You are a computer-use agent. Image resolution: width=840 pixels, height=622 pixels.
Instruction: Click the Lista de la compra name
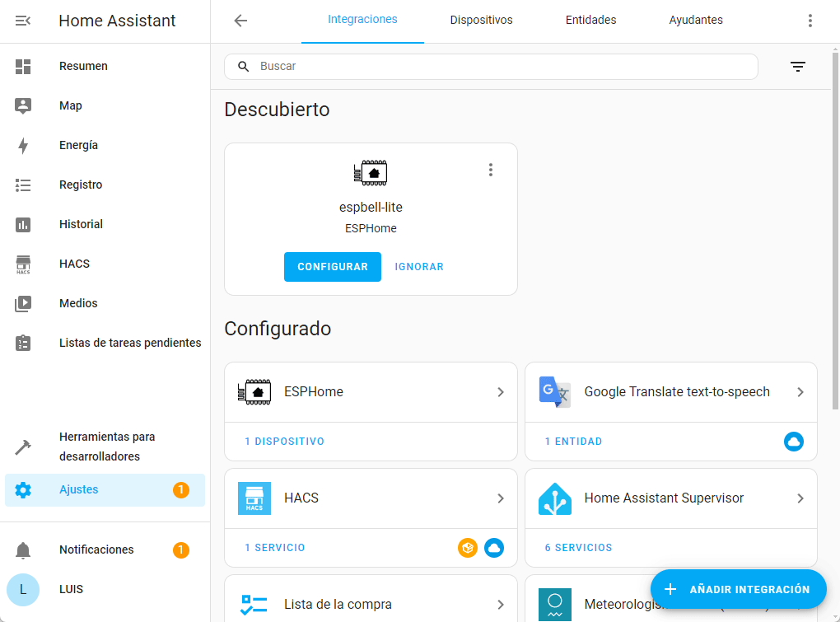(x=338, y=605)
